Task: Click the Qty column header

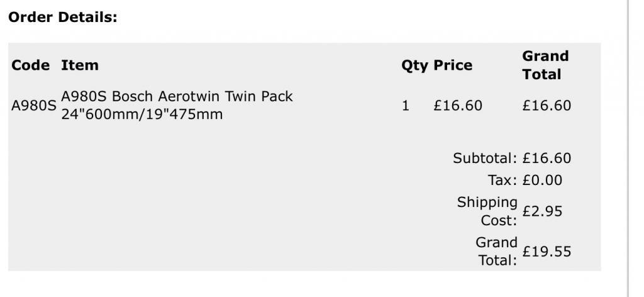Action: point(415,65)
